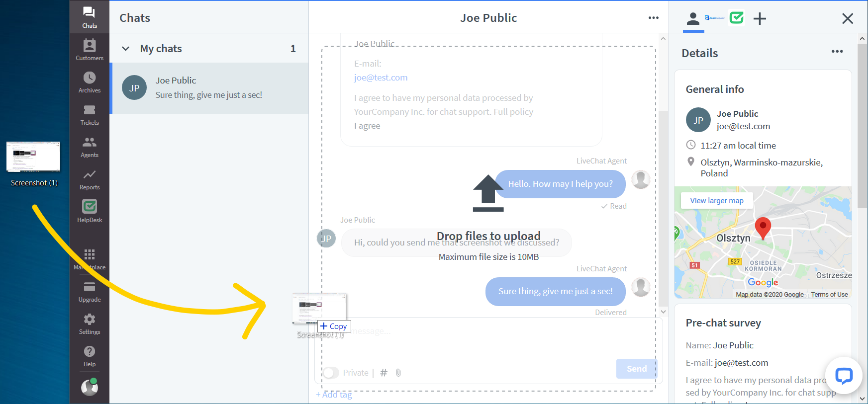Click the attachment paperclip icon
This screenshot has height=404, width=868.
(x=398, y=373)
